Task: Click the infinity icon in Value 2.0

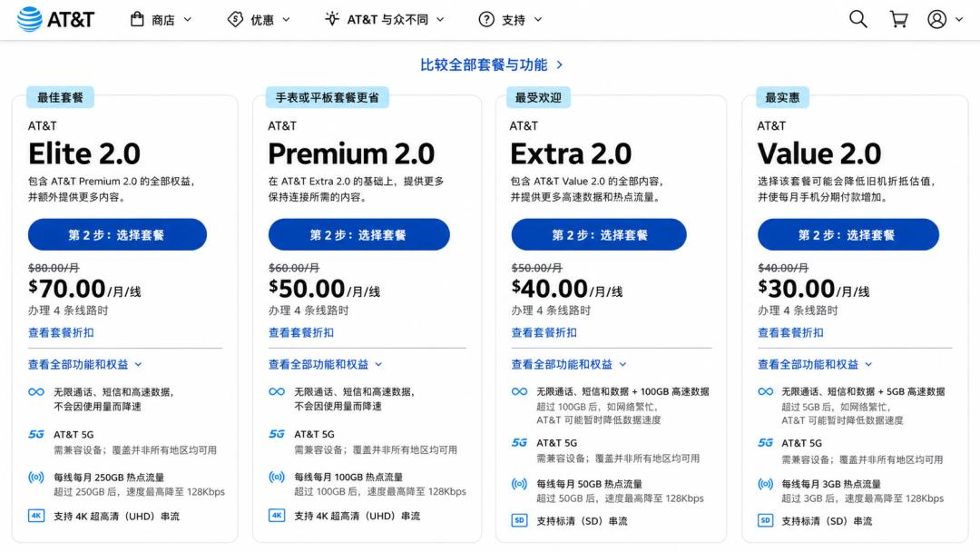Action: [x=766, y=392]
